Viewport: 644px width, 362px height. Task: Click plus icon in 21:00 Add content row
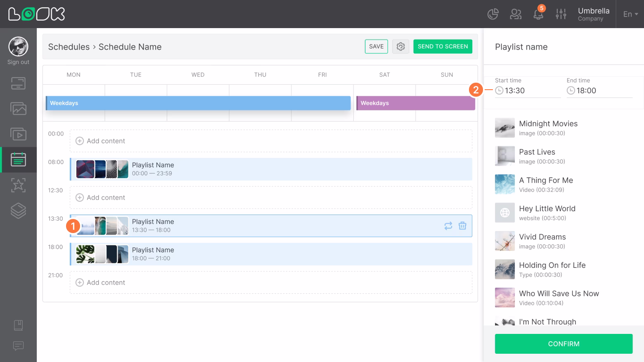click(80, 283)
